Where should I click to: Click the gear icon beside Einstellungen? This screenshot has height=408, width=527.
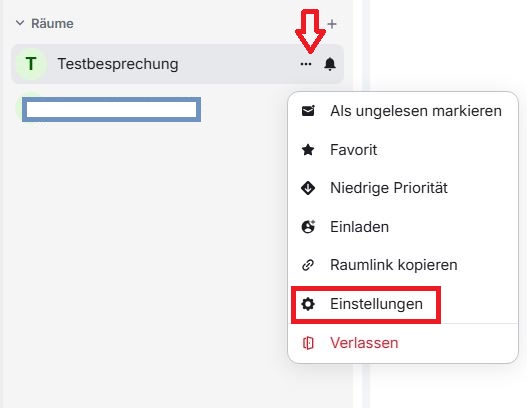point(308,304)
